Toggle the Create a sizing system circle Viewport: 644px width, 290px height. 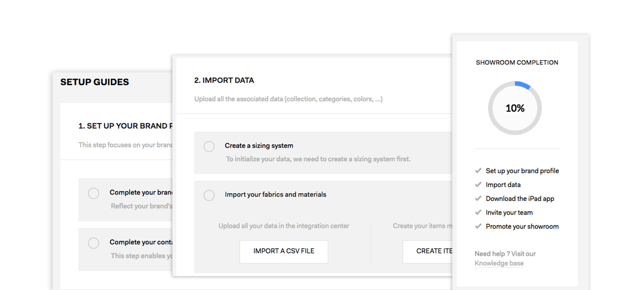point(209,146)
